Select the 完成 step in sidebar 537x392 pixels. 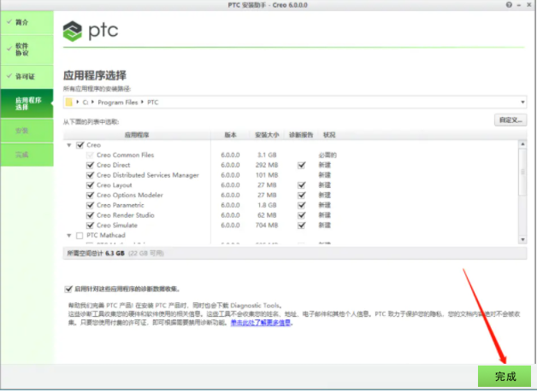[27, 155]
